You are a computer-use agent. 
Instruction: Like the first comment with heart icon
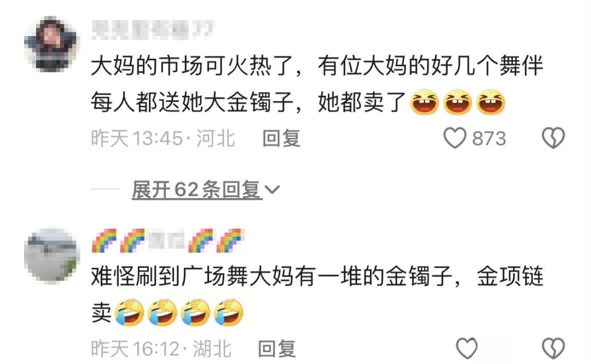[455, 138]
